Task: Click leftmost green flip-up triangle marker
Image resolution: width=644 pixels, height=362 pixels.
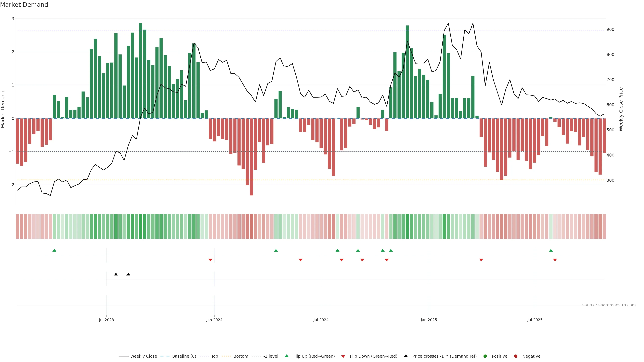Action: (55, 251)
